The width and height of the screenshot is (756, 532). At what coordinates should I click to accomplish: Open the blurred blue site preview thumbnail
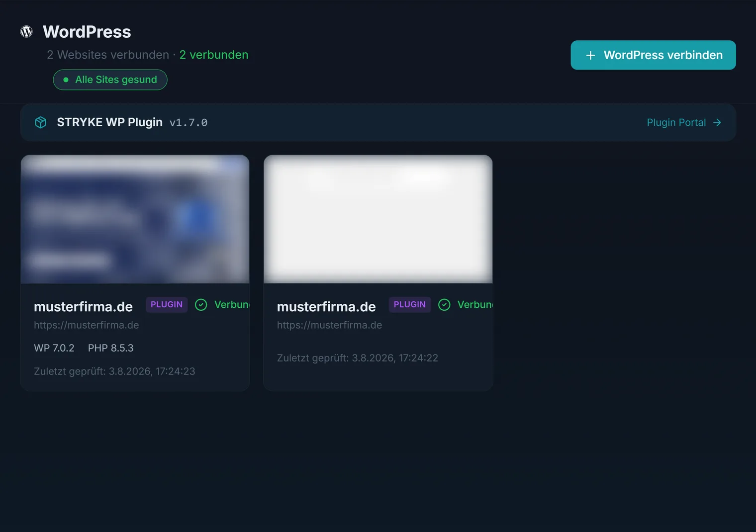pyautogui.click(x=135, y=219)
